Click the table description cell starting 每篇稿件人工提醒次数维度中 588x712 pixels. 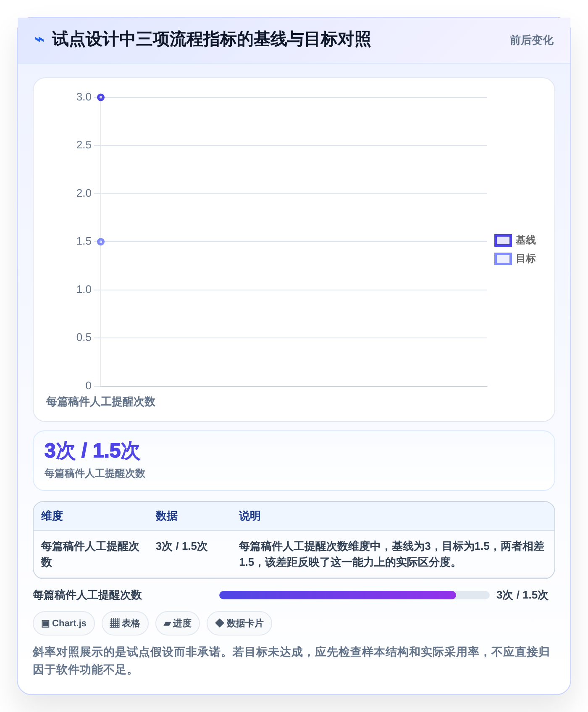[391, 554]
